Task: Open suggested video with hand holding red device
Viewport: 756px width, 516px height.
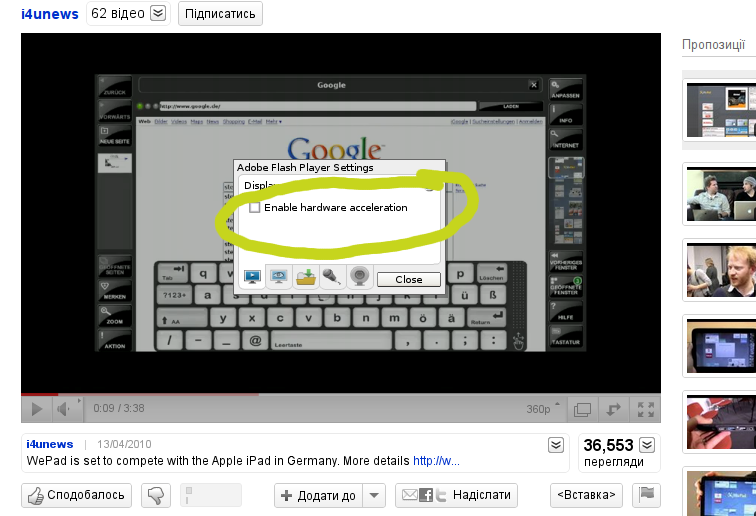Action: 721,422
